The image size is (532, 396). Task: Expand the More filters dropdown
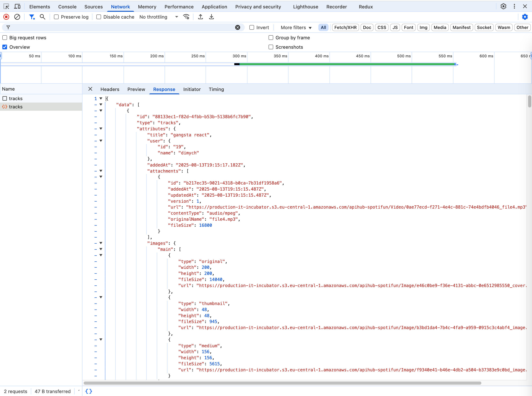tap(296, 28)
